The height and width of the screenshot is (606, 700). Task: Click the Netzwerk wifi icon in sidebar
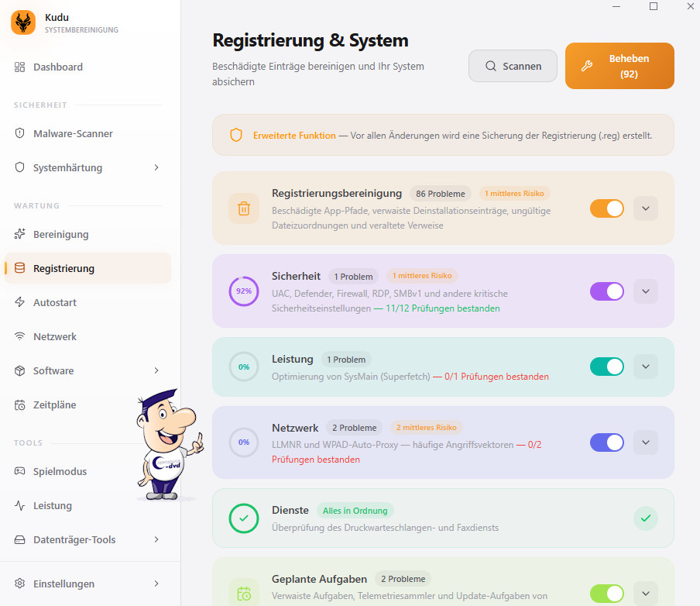click(x=20, y=336)
